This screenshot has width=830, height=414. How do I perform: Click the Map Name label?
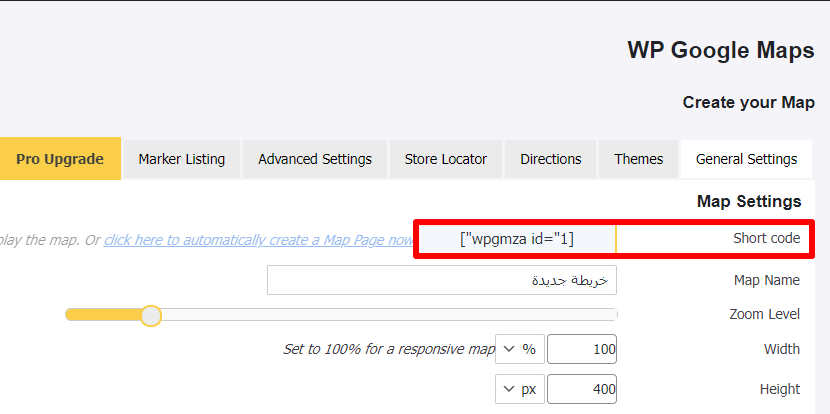tap(766, 280)
